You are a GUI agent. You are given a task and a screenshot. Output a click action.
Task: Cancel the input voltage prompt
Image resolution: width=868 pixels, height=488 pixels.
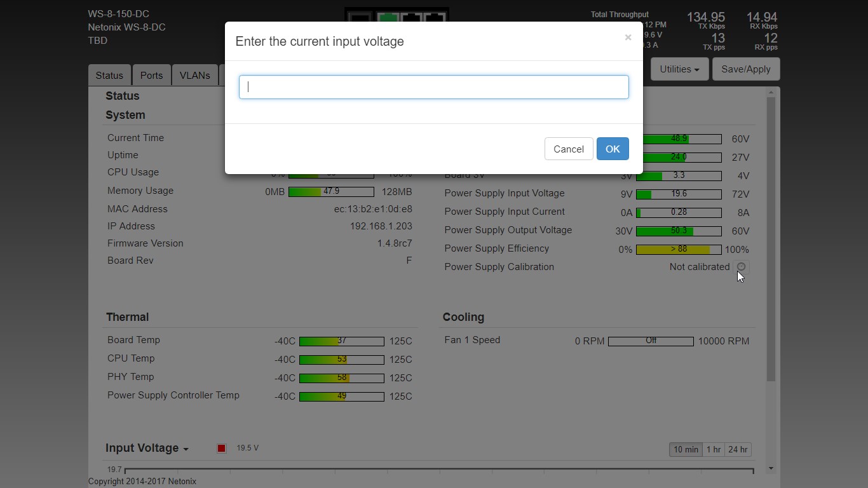tap(568, 149)
